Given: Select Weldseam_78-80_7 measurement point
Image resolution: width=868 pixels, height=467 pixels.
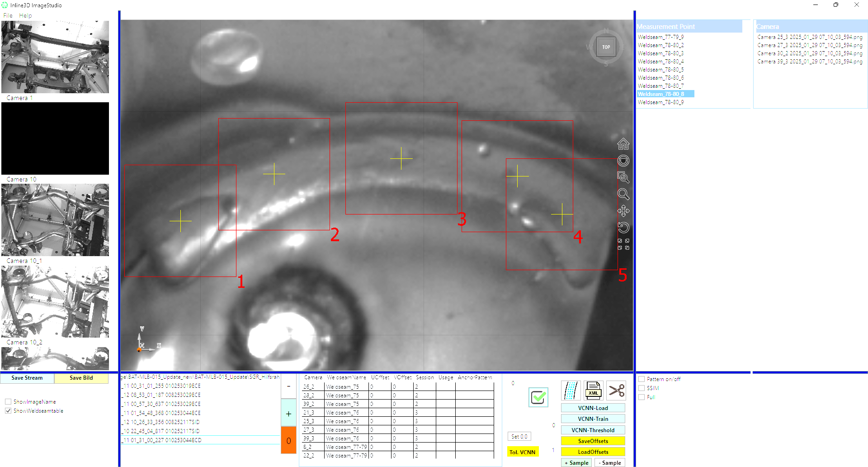Looking at the screenshot, I should [x=660, y=86].
